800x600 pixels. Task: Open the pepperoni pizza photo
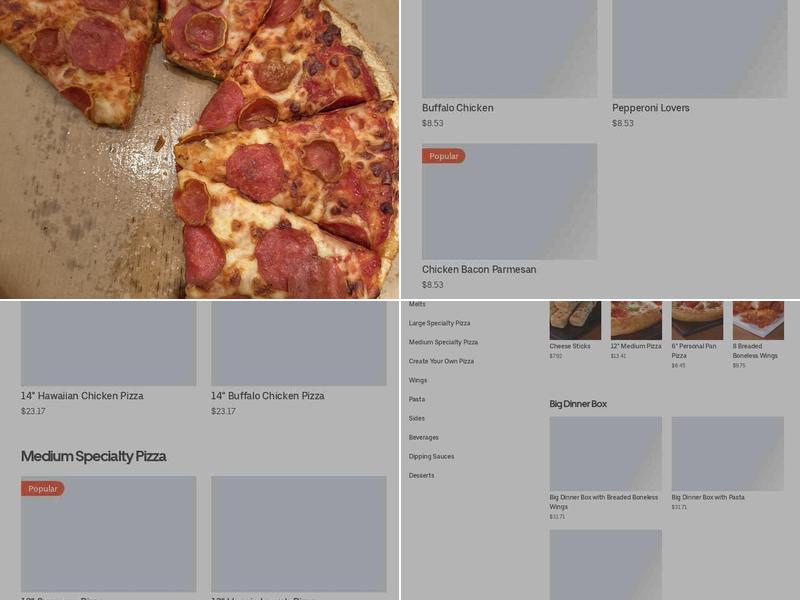pos(199,149)
